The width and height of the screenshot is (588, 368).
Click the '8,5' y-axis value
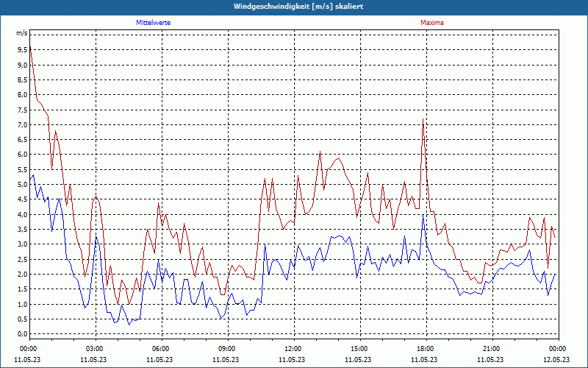tap(23, 80)
